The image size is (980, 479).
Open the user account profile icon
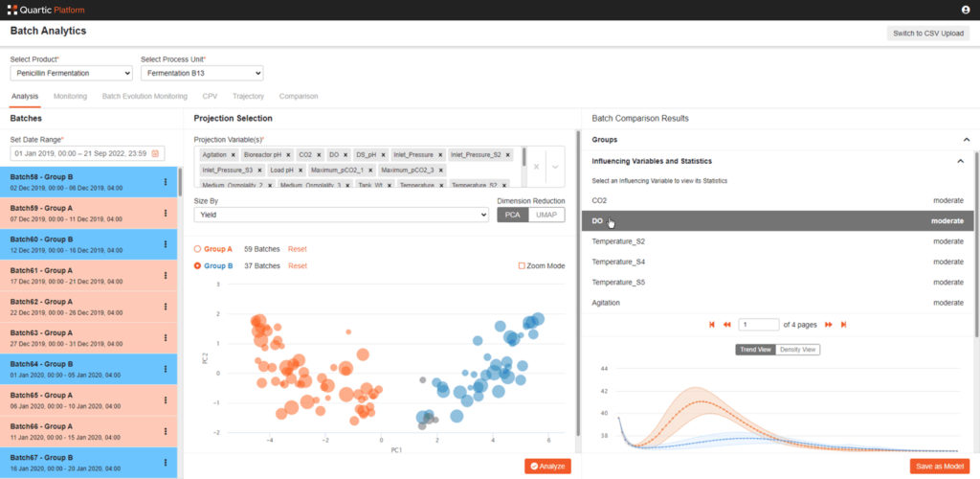[x=966, y=10]
